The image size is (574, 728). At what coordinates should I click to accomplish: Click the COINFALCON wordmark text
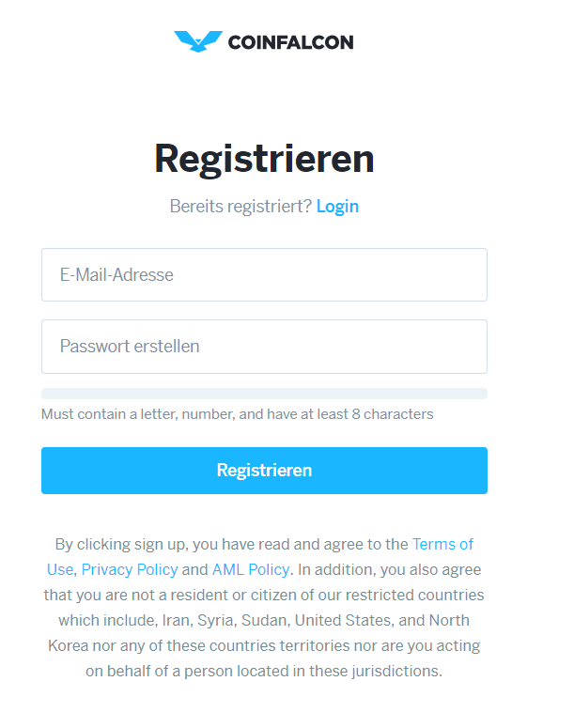290,42
